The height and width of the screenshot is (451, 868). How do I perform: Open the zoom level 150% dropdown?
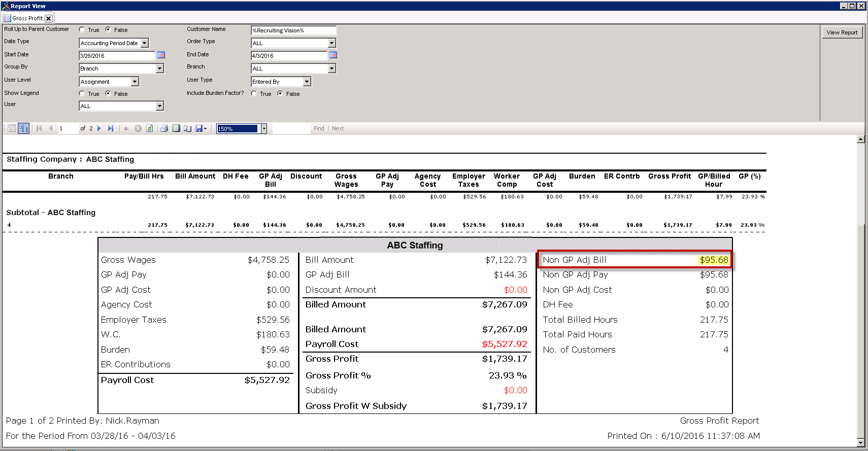pyautogui.click(x=264, y=129)
